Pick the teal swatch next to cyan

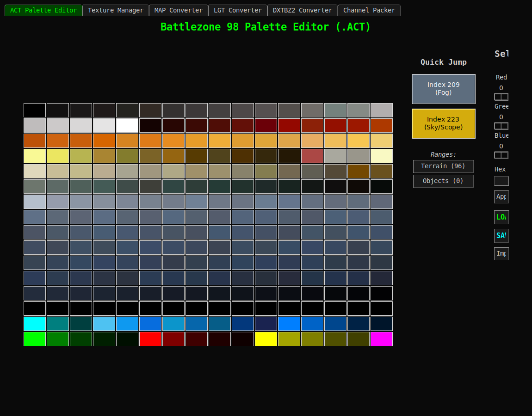pyautogui.click(x=58, y=324)
